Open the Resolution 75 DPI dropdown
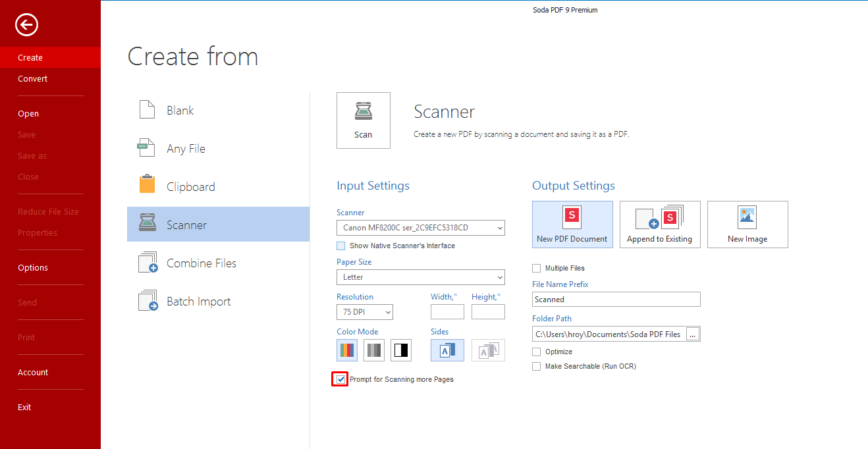 click(x=364, y=312)
